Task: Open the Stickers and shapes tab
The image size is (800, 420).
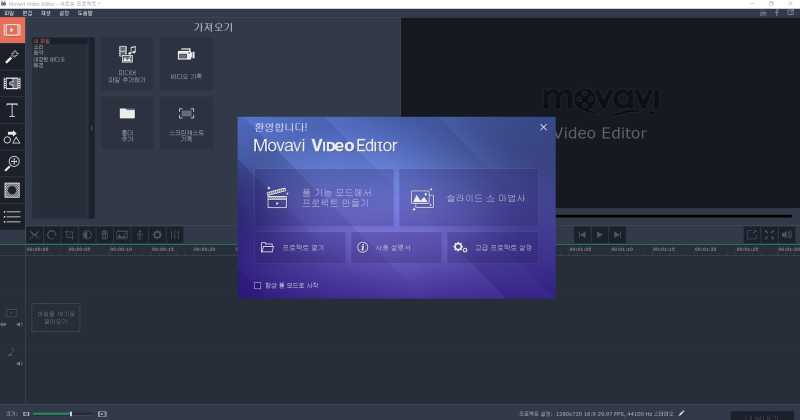Action: (12, 137)
